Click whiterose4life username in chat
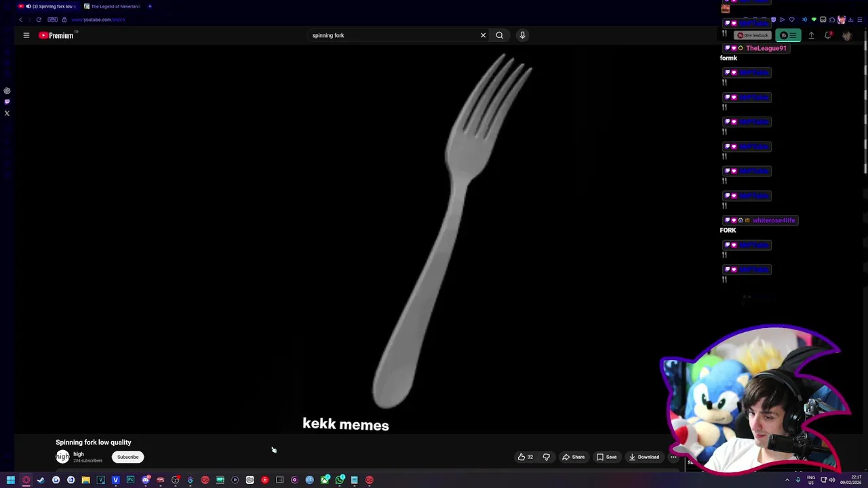868x488 pixels. coord(774,220)
